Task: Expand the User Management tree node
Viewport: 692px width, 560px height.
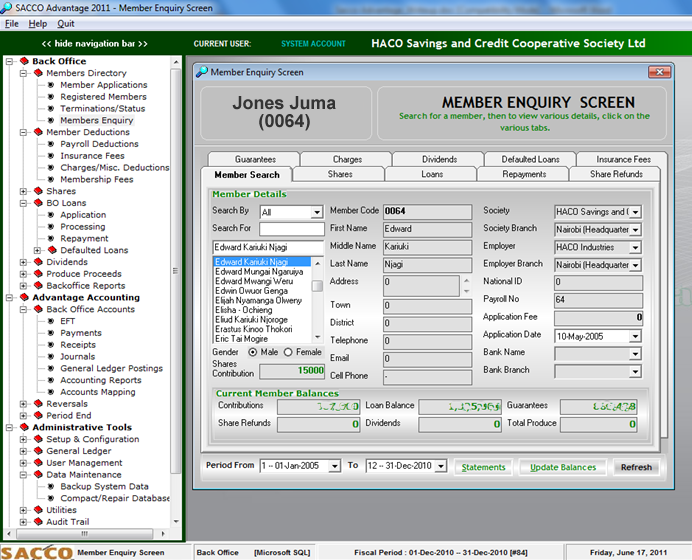Action: click(x=23, y=463)
